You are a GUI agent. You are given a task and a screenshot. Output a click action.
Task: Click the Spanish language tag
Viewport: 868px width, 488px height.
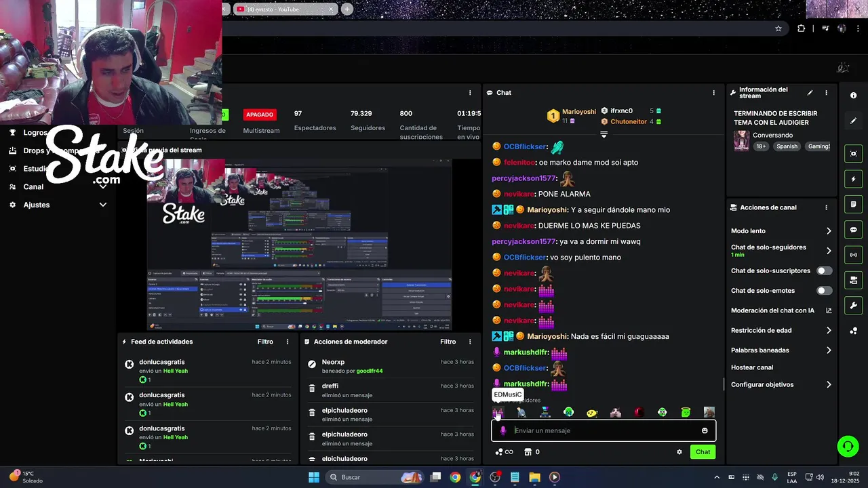[x=787, y=146]
